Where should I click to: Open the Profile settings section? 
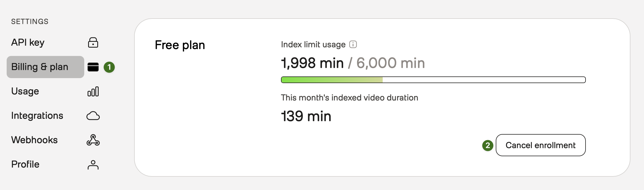coord(25,165)
